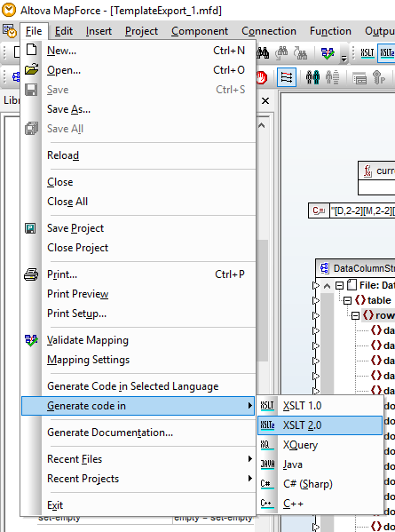Viewport: 395px width, 532px height.
Task: Click the C# icon in the submenu
Action: click(x=266, y=484)
